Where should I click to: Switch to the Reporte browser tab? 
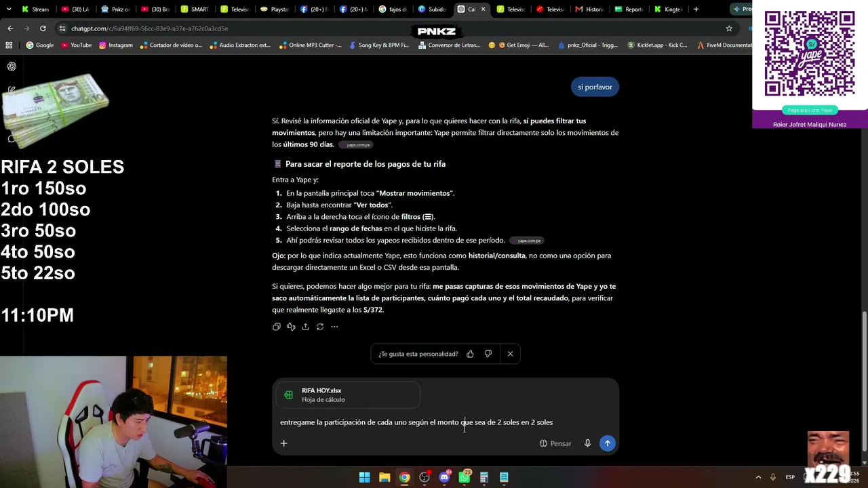point(629,9)
